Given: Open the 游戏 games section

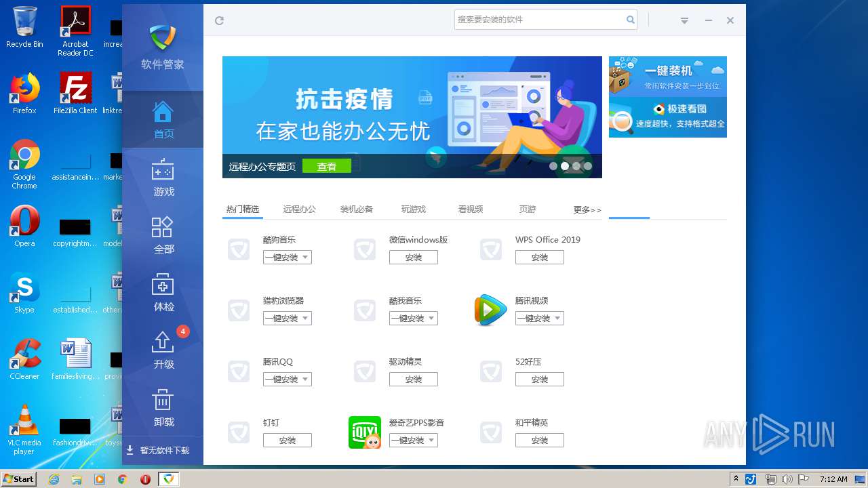Looking at the screenshot, I should [163, 178].
